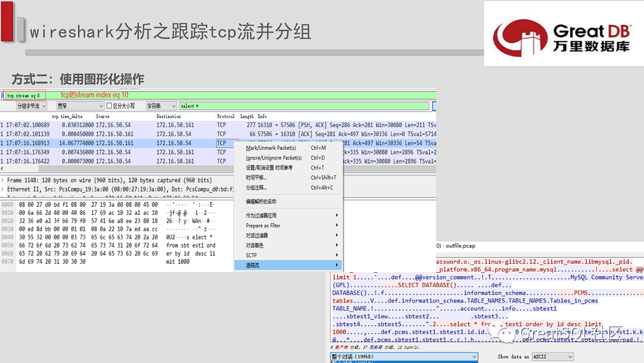This screenshot has height=363, width=644.
Task: Choose Mark/Unmark Packet(s) from context menu
Action: (288, 147)
